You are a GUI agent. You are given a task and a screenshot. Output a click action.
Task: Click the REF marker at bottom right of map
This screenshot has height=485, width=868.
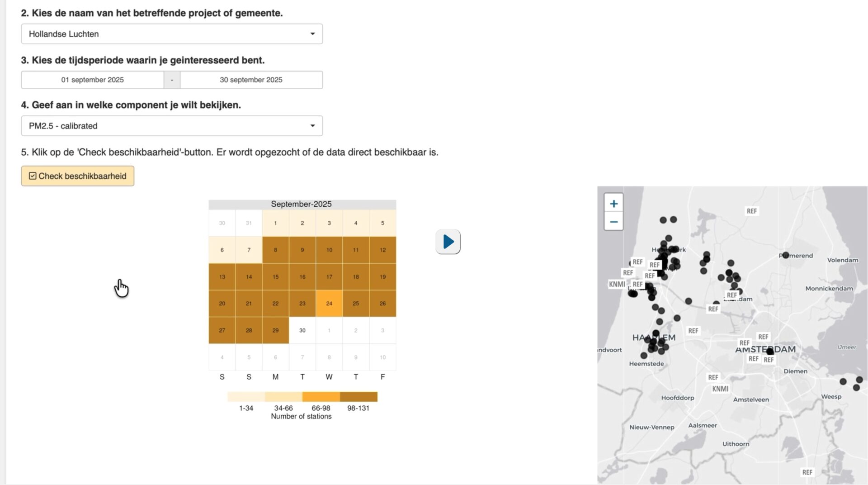(807, 472)
